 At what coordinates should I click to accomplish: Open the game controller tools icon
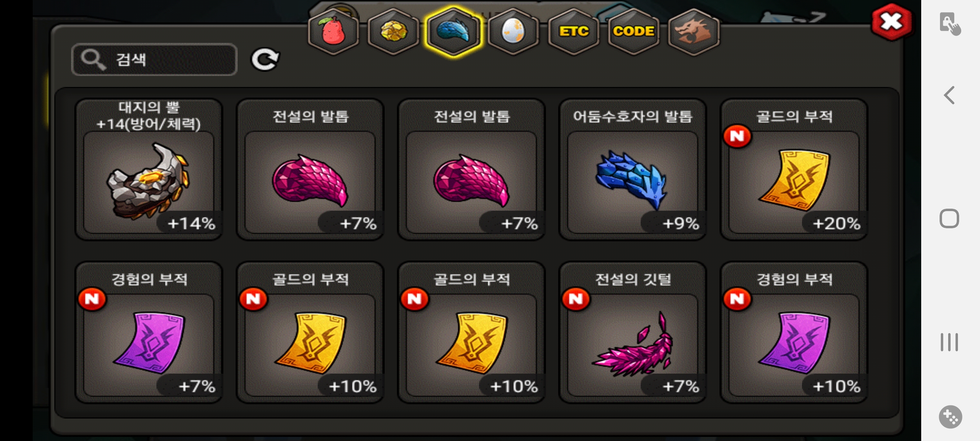click(x=950, y=417)
